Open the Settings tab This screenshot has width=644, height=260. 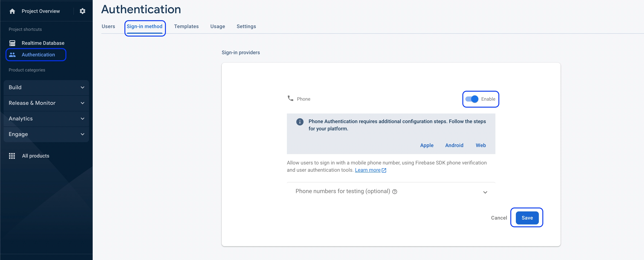(246, 26)
